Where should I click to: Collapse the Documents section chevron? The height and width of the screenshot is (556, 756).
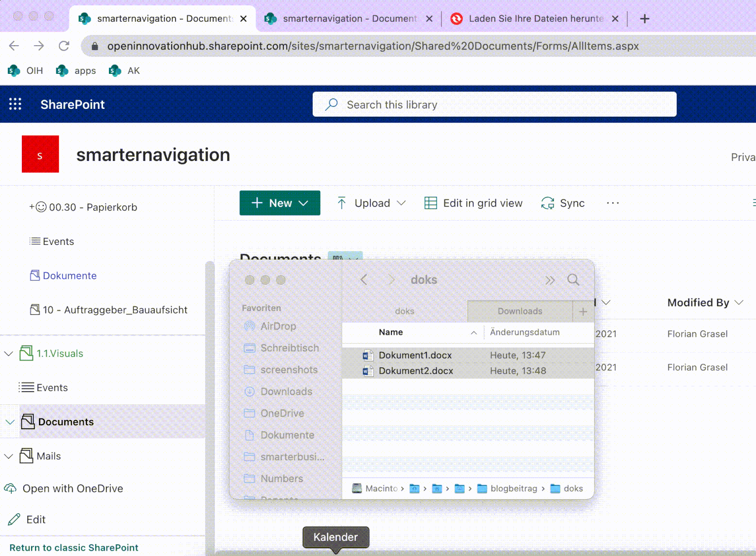tap(8, 422)
